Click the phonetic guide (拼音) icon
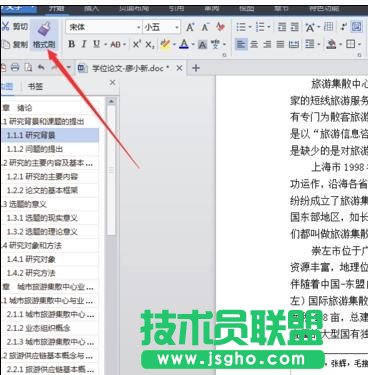Screen dimensions: 368x375 (216, 44)
